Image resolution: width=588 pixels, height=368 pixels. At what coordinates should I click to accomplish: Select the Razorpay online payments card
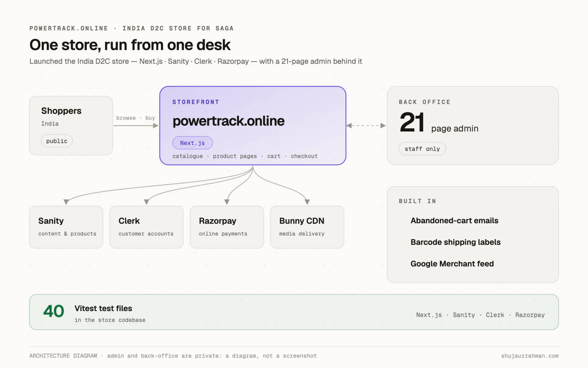[227, 227]
